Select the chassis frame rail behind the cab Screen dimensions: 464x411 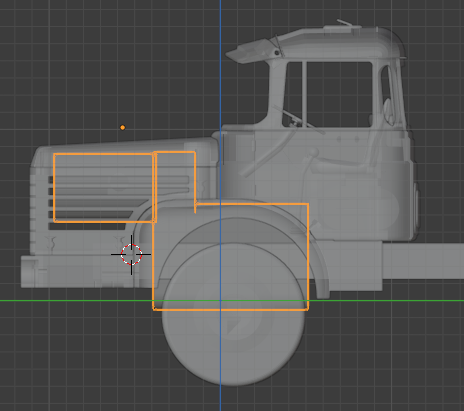pyautogui.click(x=423, y=261)
